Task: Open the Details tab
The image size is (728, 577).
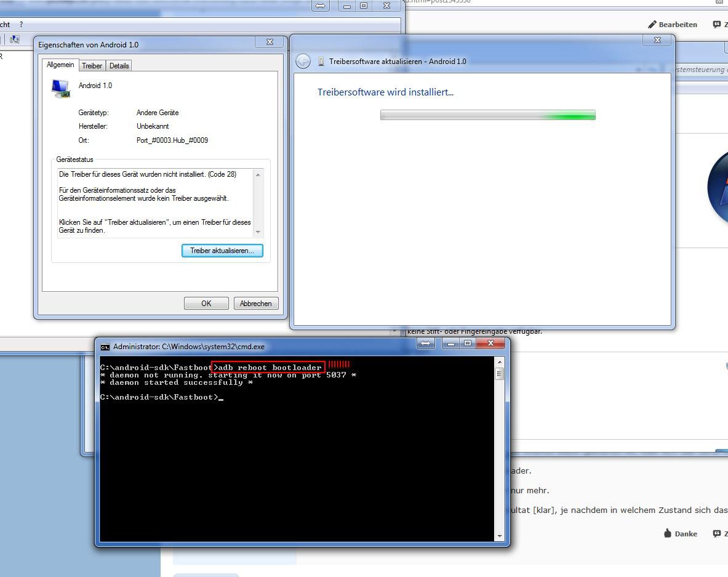Action: pos(119,66)
